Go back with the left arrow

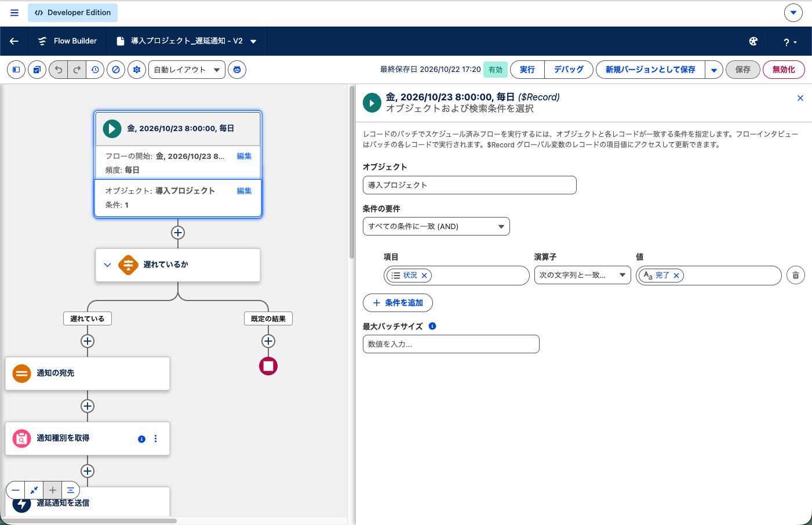coord(14,41)
